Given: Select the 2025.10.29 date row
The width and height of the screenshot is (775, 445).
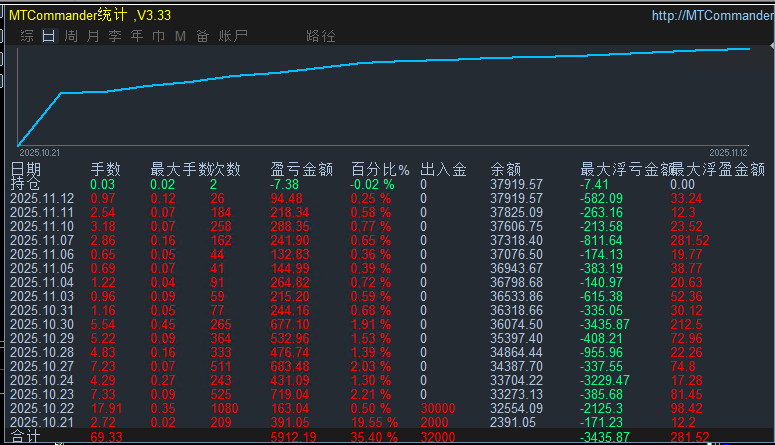Looking at the screenshot, I should [x=42, y=338].
